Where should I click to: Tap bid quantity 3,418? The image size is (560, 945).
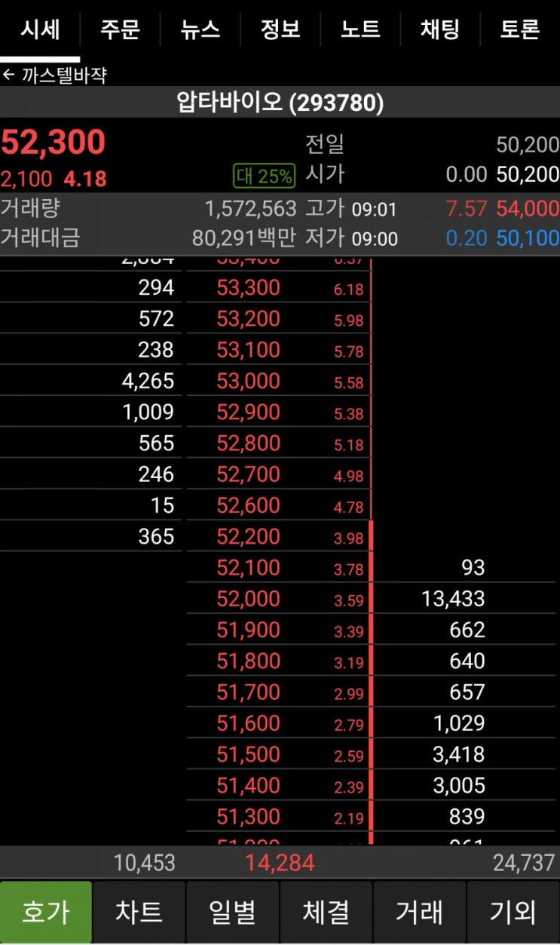pos(459,755)
